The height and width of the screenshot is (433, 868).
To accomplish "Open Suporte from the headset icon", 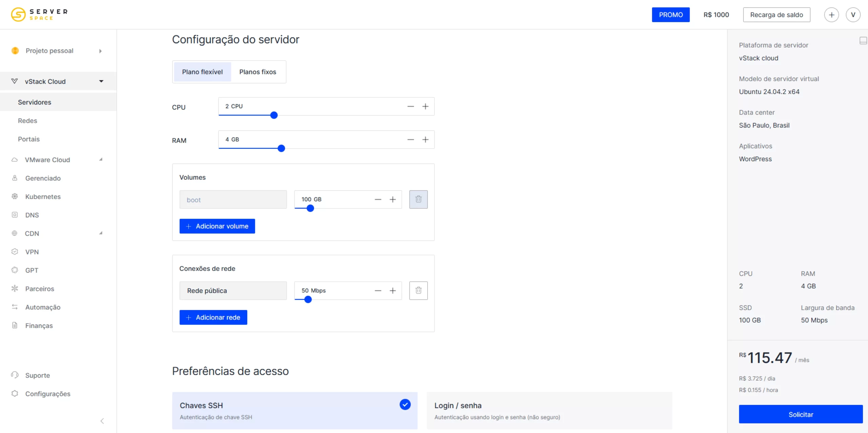I will tap(15, 375).
